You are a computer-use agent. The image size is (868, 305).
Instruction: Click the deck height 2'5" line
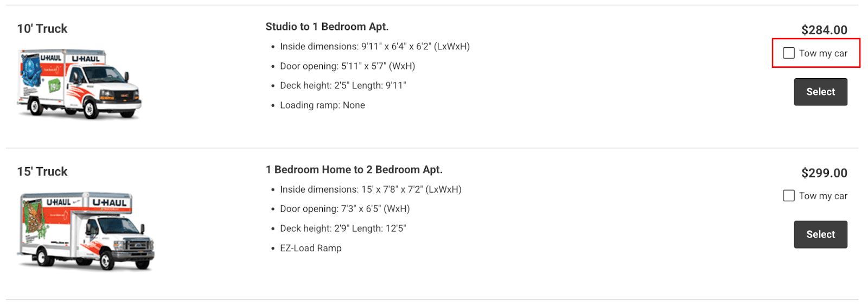343,86
